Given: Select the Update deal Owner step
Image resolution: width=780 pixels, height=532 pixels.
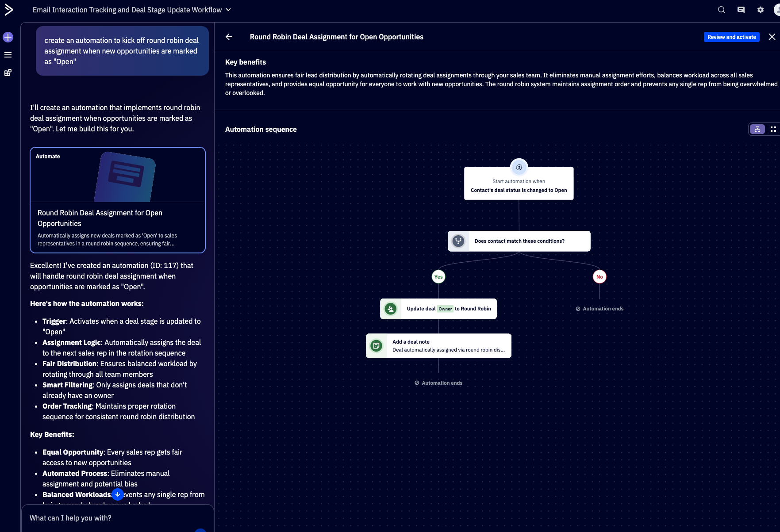Looking at the screenshot, I should (438, 309).
